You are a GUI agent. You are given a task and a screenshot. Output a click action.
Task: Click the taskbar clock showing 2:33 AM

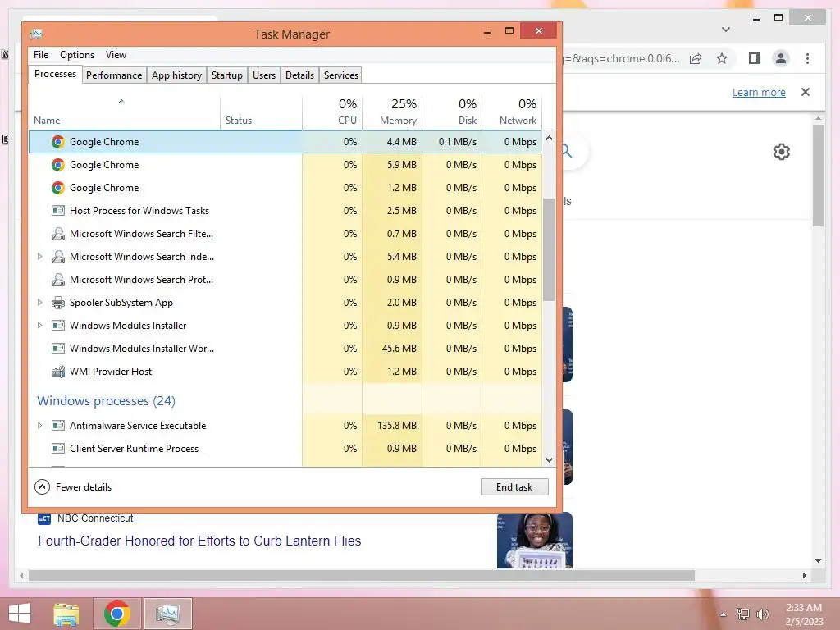pos(804,614)
